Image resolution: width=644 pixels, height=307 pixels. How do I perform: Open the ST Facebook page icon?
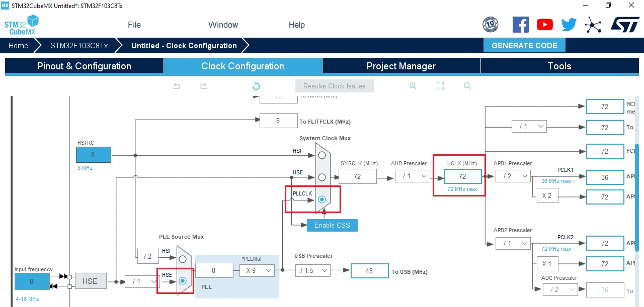[x=521, y=25]
